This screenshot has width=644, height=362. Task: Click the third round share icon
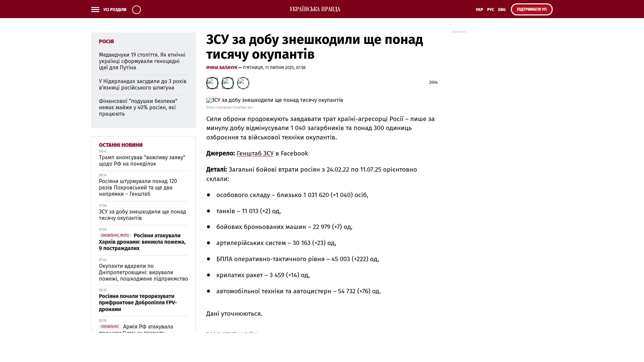click(x=243, y=83)
